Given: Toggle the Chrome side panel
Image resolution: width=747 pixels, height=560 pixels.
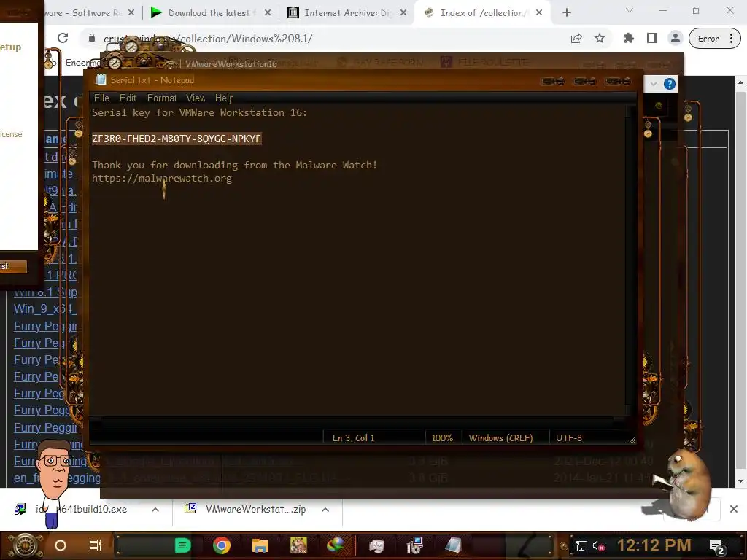Looking at the screenshot, I should (x=651, y=39).
